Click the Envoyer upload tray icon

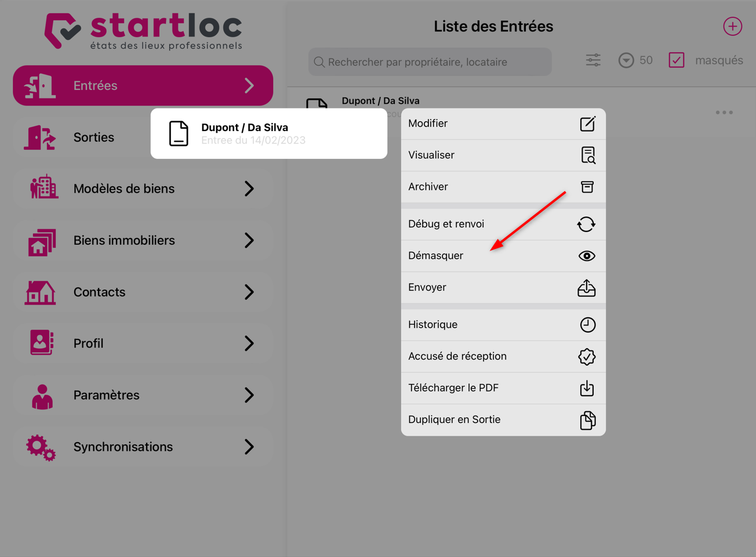click(x=587, y=288)
